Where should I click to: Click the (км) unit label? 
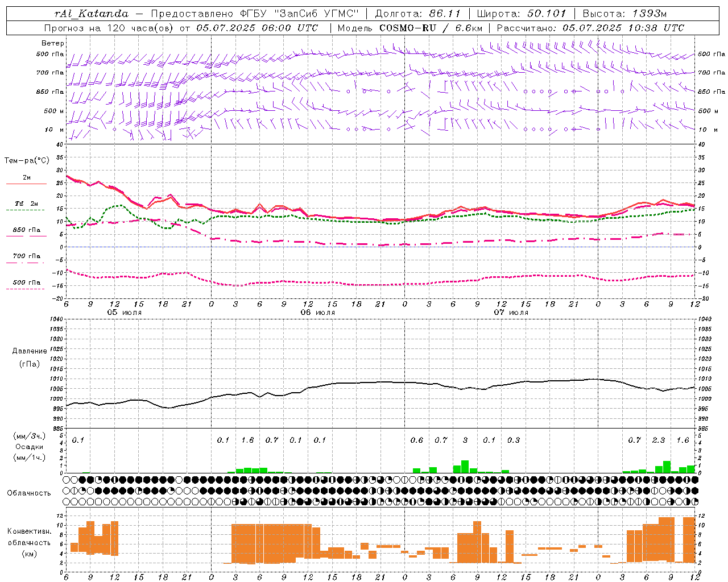30,553
